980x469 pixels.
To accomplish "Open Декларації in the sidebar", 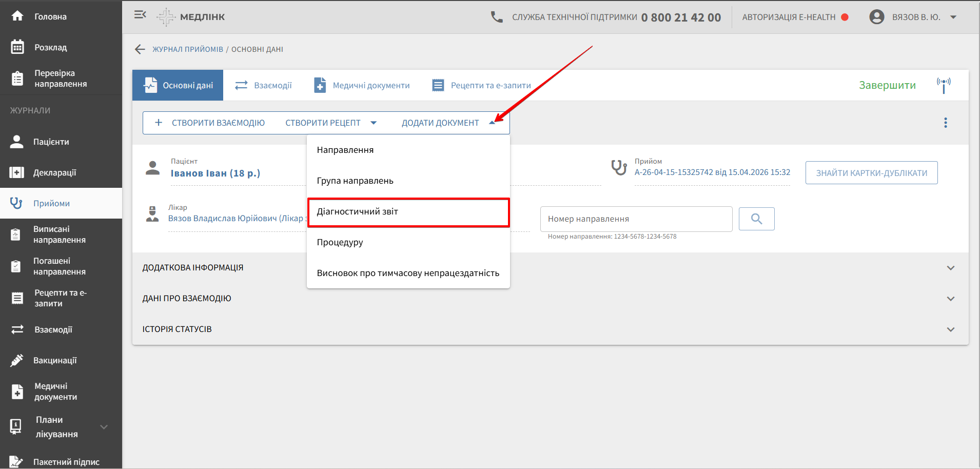I will tap(54, 172).
